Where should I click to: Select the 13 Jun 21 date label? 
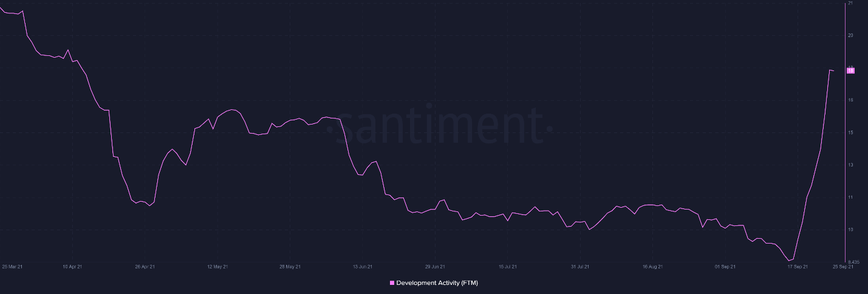363,267
